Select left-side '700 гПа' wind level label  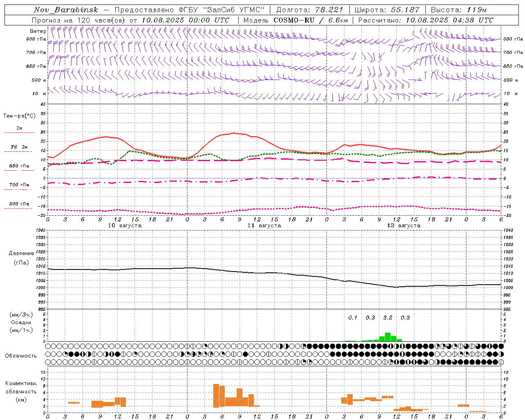pos(36,52)
